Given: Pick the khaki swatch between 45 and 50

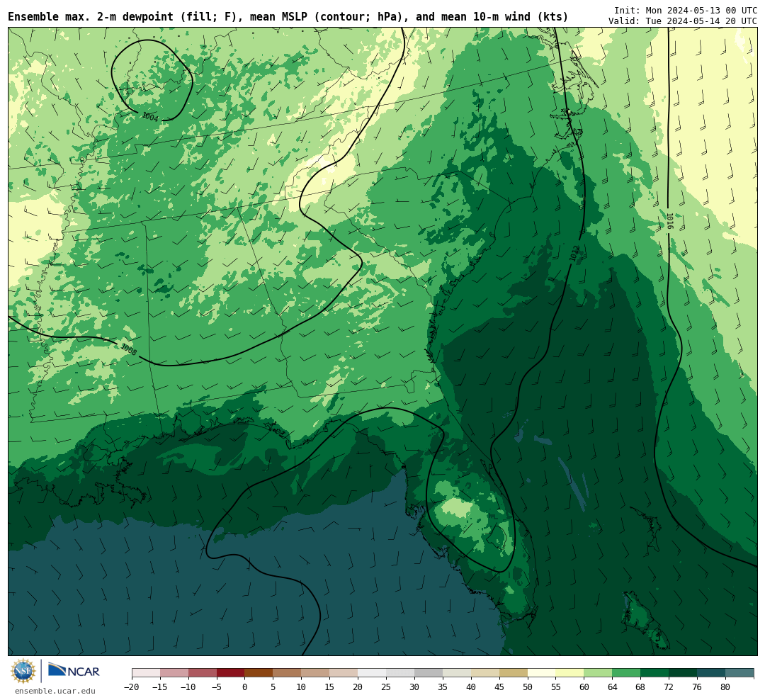Looking at the screenshot, I should [x=514, y=673].
